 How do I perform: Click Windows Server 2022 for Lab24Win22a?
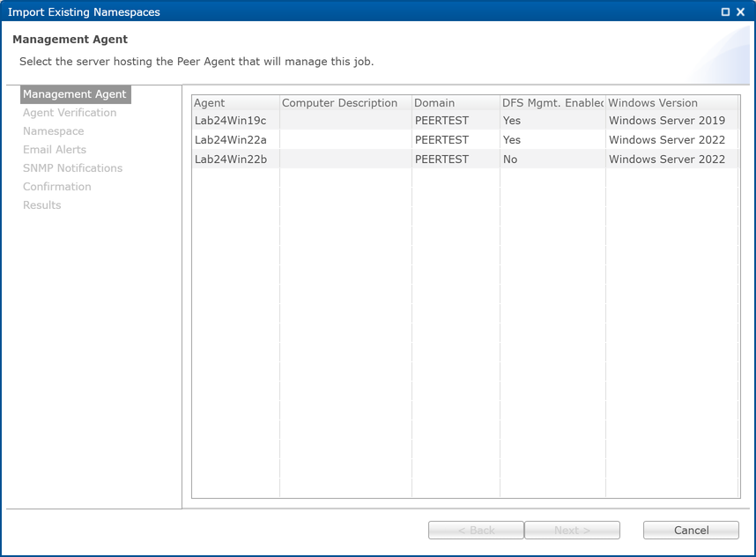tap(667, 140)
